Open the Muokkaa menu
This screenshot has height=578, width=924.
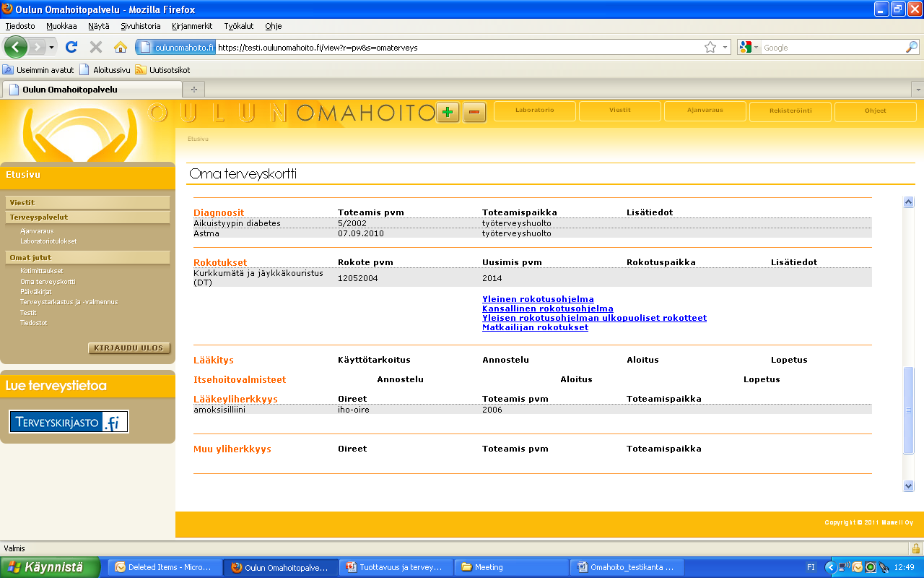(61, 26)
